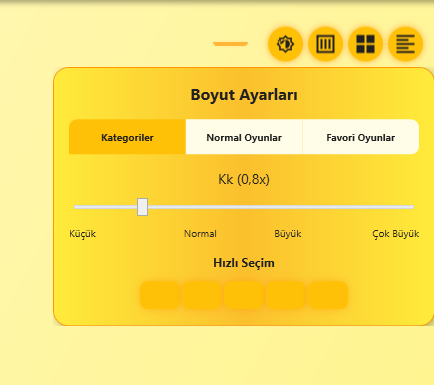
Task: Click the Kk (0,8x) size value
Action: tap(244, 179)
